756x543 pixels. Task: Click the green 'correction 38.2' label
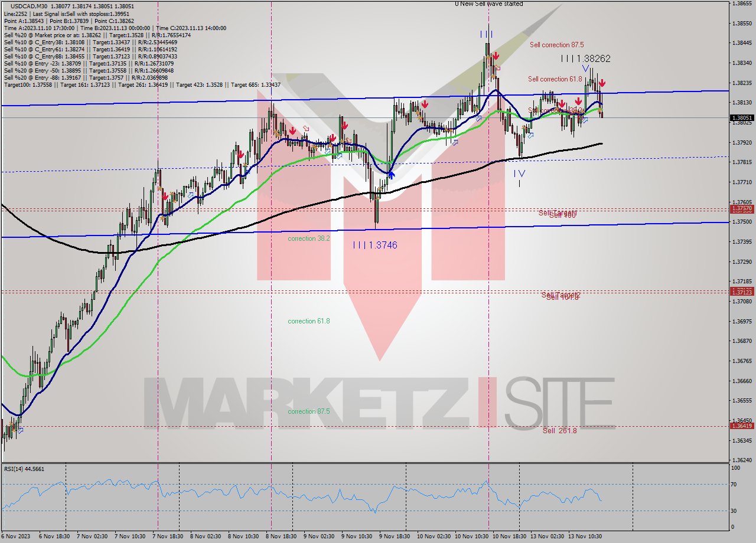click(x=308, y=239)
